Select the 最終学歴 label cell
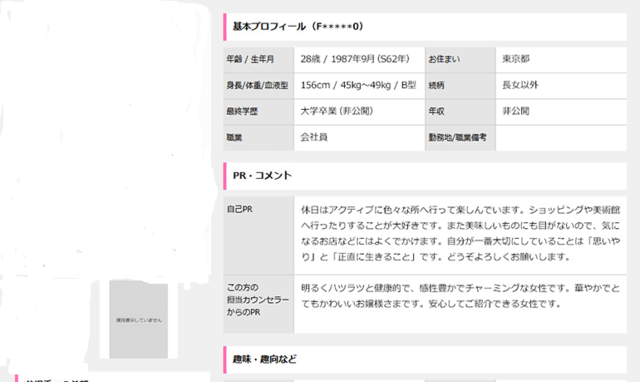This screenshot has width=640, height=382. [x=258, y=112]
